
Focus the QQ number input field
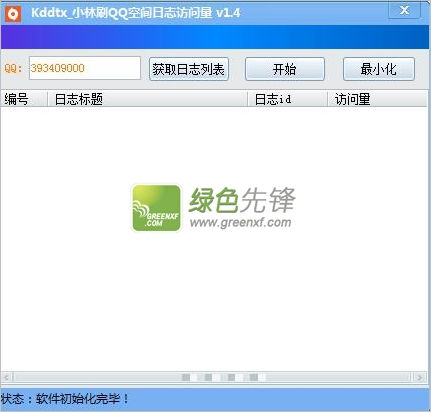(85, 68)
